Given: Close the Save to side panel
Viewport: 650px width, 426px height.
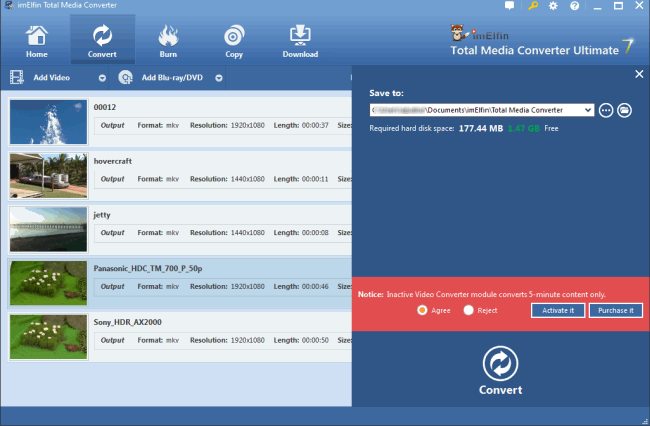Looking at the screenshot, I should (x=639, y=74).
